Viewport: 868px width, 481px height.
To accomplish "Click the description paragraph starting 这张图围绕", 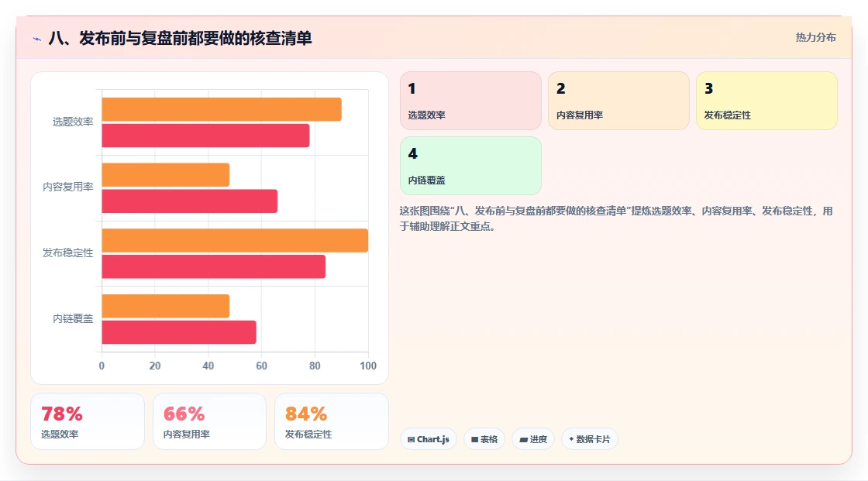I will 616,218.
